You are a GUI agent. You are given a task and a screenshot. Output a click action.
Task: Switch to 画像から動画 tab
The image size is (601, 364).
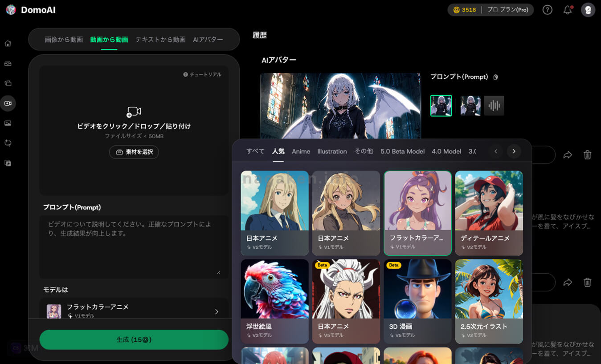pyautogui.click(x=64, y=40)
